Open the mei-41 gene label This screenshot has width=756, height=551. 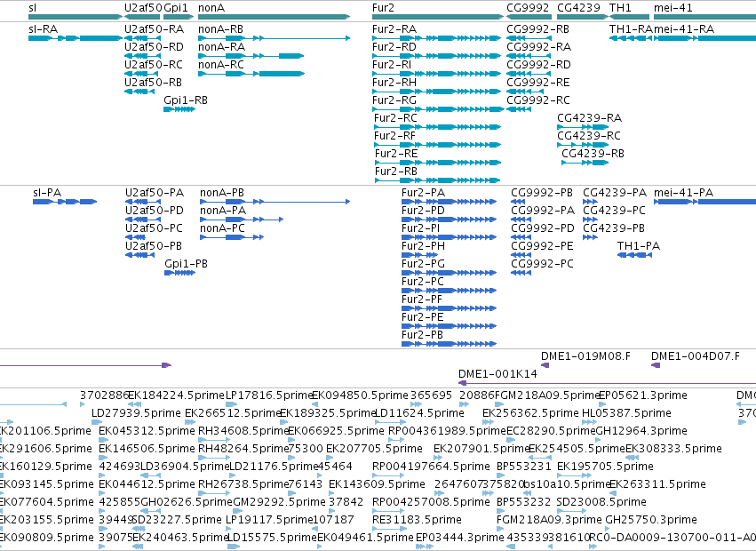(673, 8)
